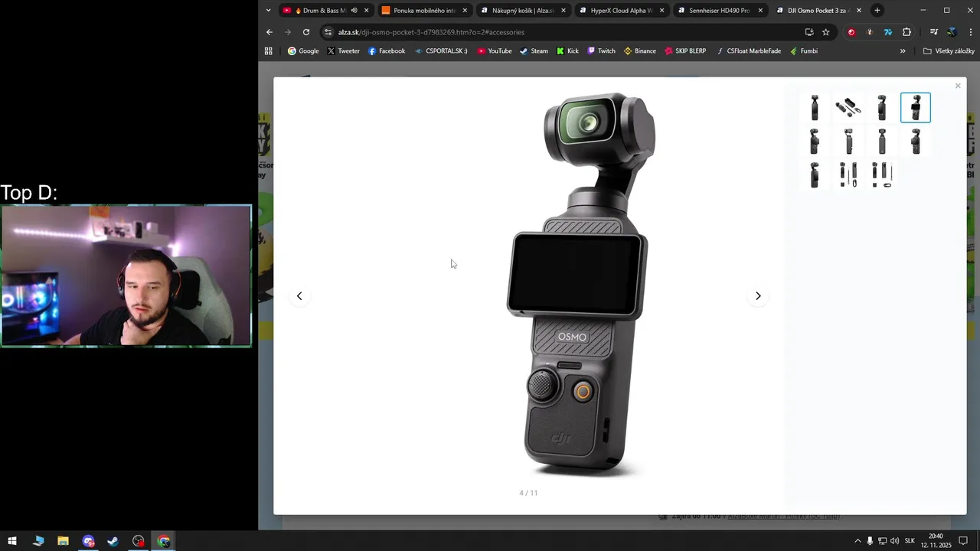View site information icon in address bar
Screen dimensions: 980x551
(x=328, y=32)
